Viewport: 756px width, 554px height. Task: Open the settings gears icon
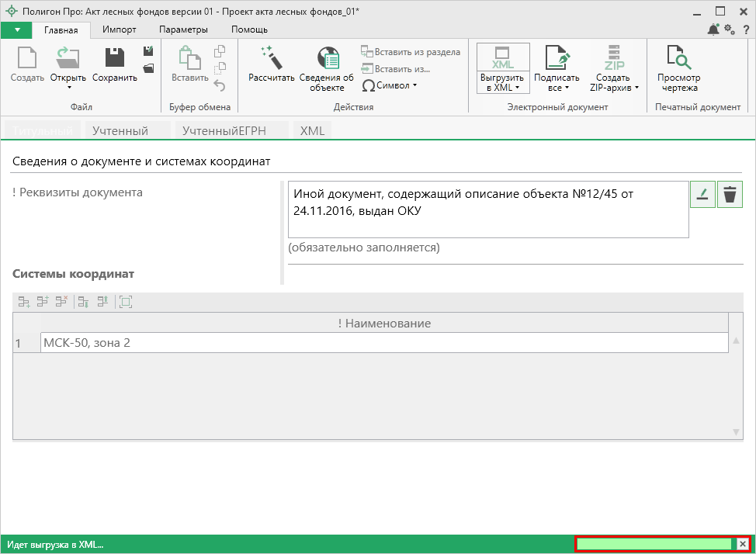pyautogui.click(x=730, y=29)
